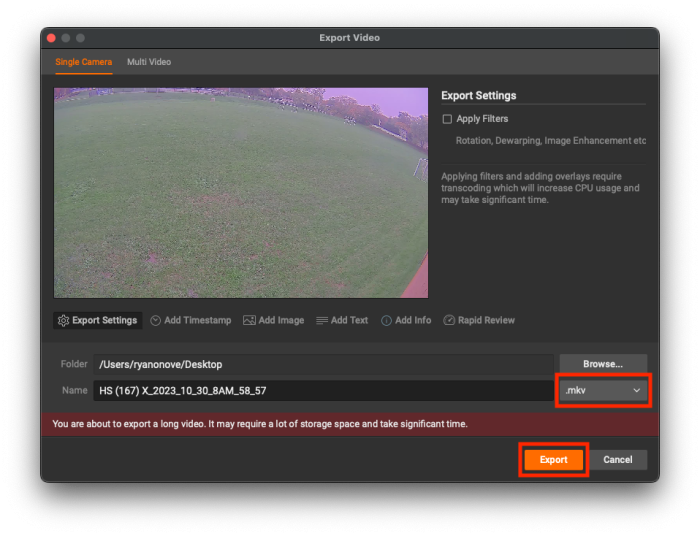Image resolution: width=700 pixels, height=536 pixels.
Task: Switch to the Multi Video tab
Action: pyautogui.click(x=149, y=62)
